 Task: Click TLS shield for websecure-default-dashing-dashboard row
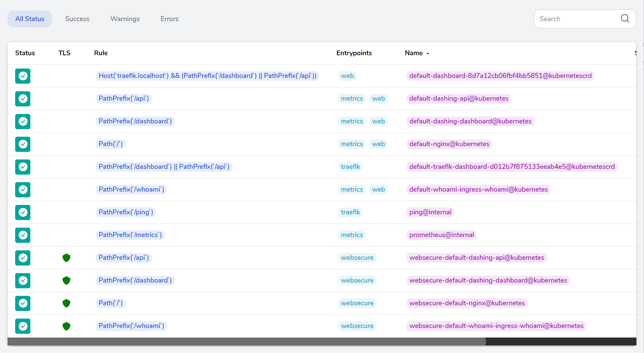click(x=66, y=280)
